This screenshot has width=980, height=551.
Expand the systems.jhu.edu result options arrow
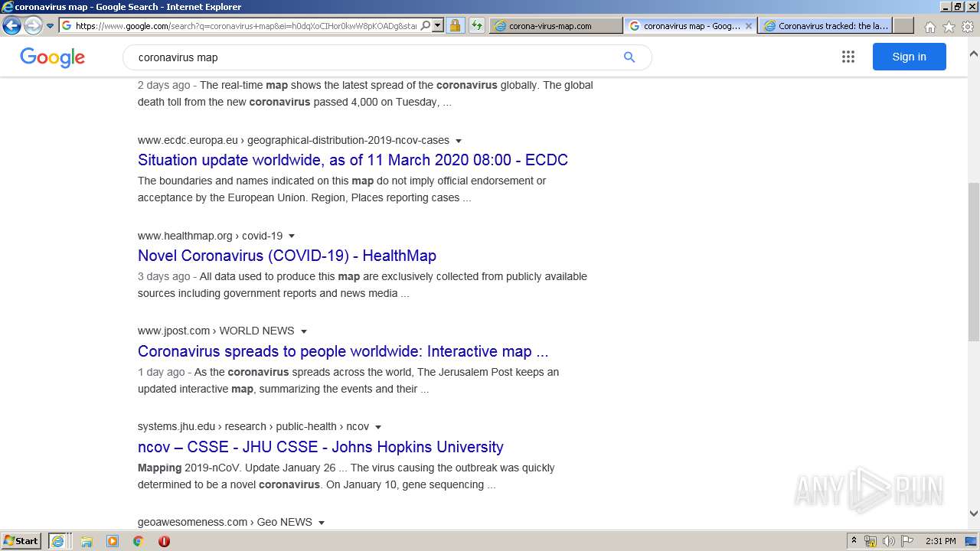[378, 427]
